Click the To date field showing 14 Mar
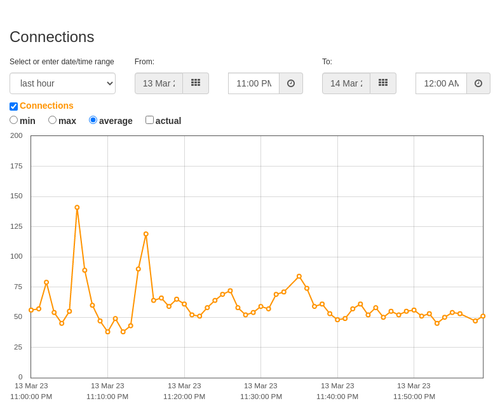The image size is (500, 403). tap(346, 83)
